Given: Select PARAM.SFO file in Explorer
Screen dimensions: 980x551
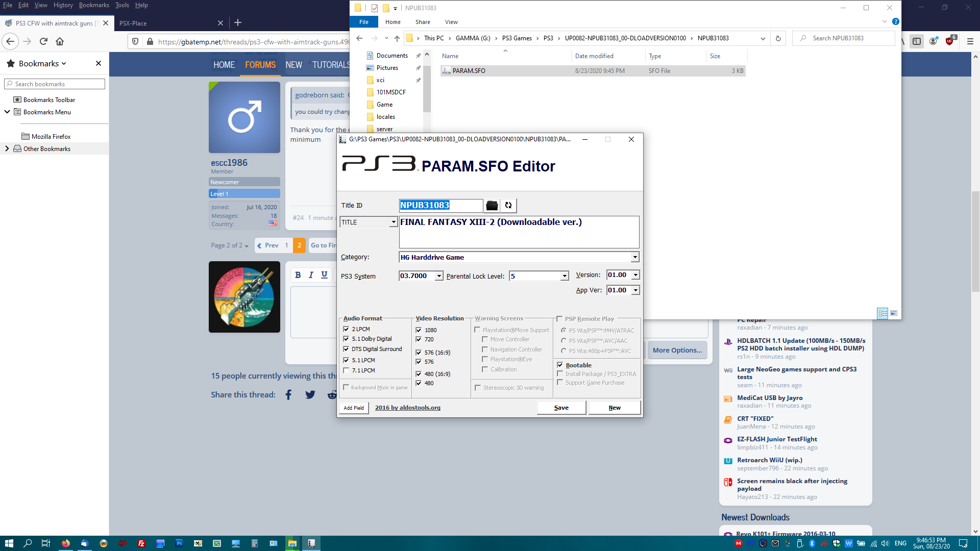Looking at the screenshot, I should [593, 71].
